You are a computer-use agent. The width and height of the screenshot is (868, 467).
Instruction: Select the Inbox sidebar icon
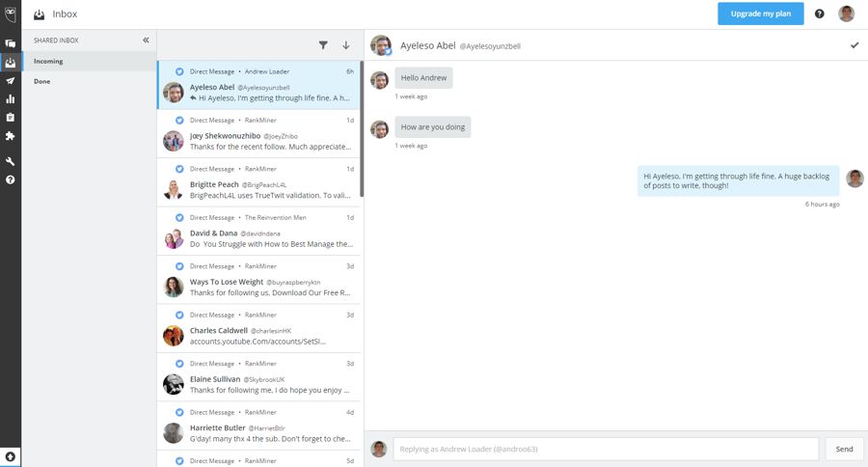pyautogui.click(x=10, y=62)
